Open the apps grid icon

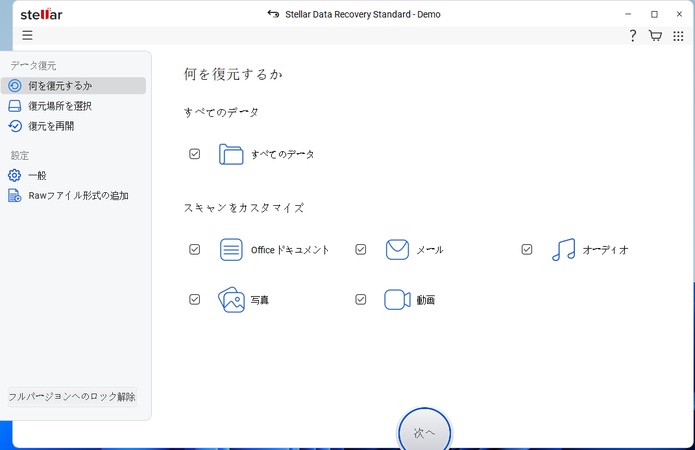678,36
